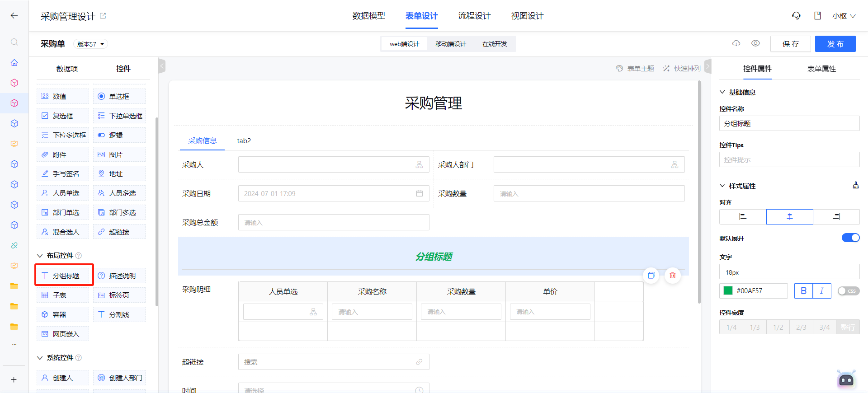Copy the selected 分组标题 component

point(651,275)
